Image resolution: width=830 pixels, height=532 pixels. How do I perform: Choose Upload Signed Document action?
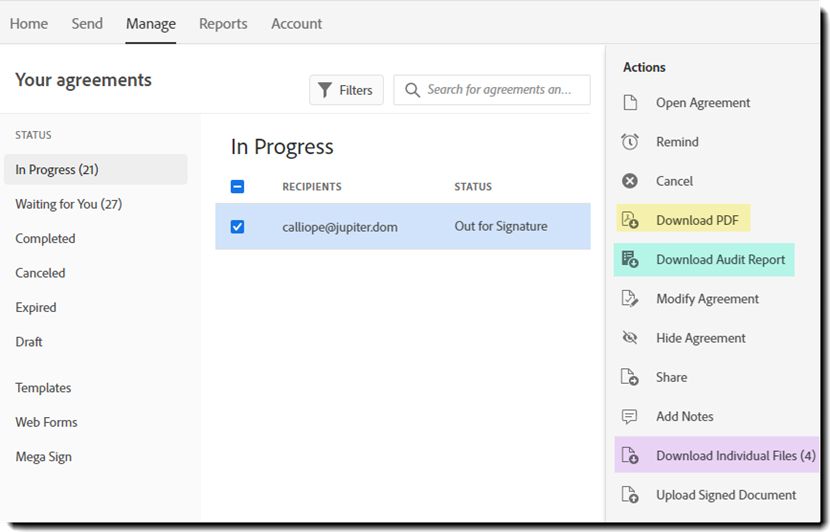726,495
